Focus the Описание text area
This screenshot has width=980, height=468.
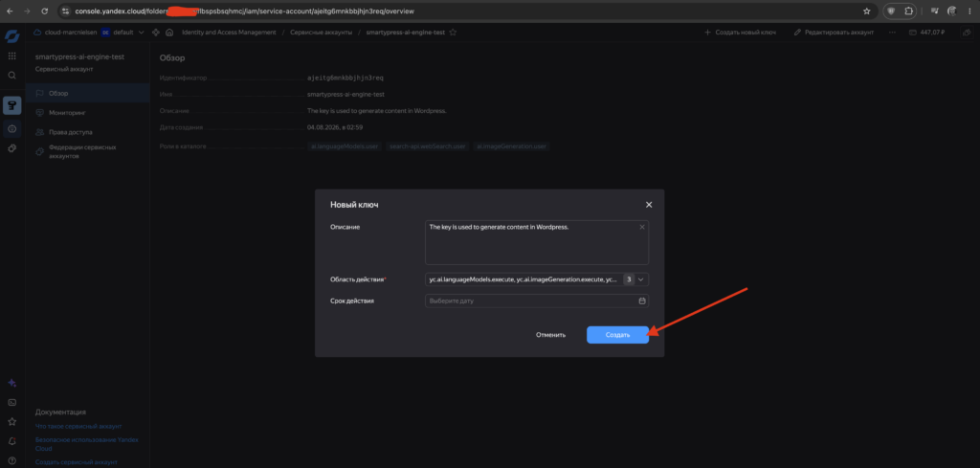tap(537, 242)
